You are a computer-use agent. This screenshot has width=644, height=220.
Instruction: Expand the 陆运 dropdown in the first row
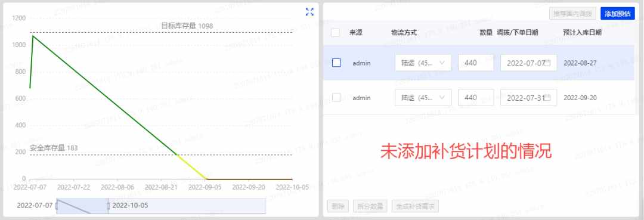pos(423,63)
